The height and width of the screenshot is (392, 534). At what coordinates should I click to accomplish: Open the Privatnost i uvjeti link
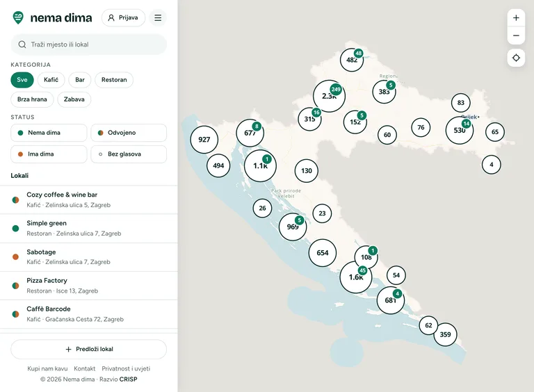point(126,368)
